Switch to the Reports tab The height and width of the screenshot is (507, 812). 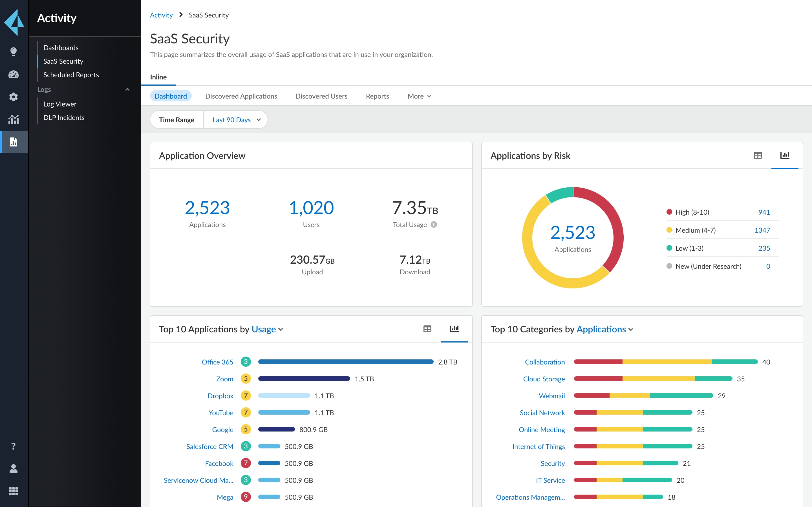377,96
